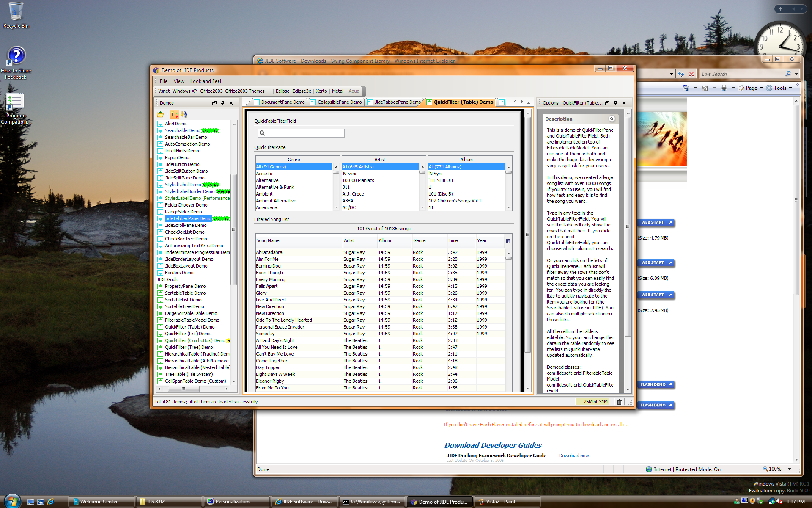
Task: Click the Live Search magnifier icon
Action: click(x=788, y=74)
